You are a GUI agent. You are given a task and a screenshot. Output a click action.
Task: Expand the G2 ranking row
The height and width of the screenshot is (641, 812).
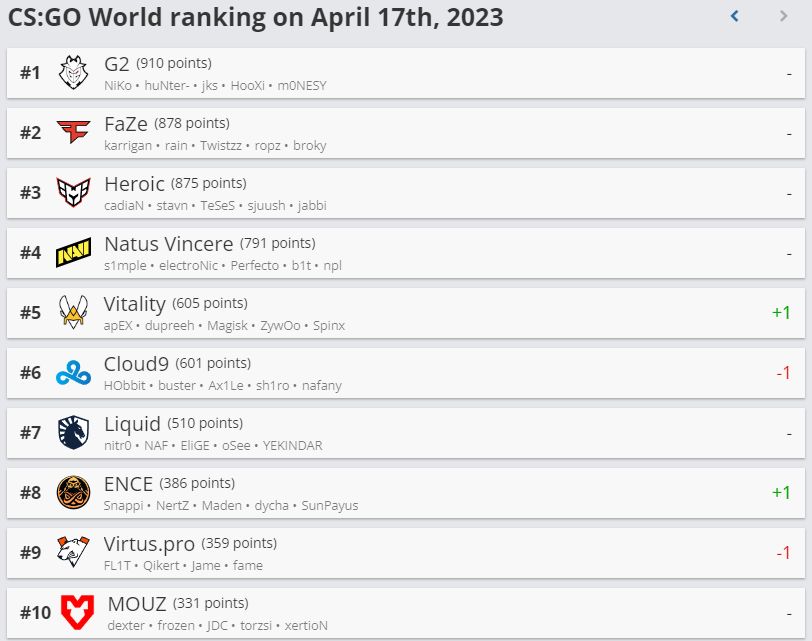(x=405, y=73)
